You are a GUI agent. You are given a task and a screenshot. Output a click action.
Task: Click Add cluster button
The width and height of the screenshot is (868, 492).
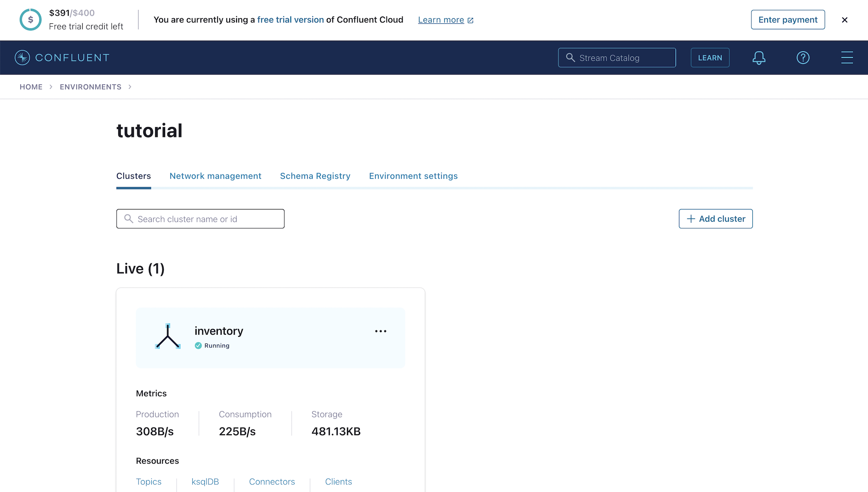tap(715, 218)
